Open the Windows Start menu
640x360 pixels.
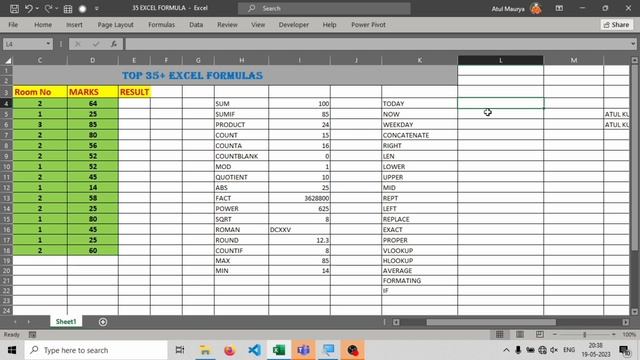coord(12,350)
